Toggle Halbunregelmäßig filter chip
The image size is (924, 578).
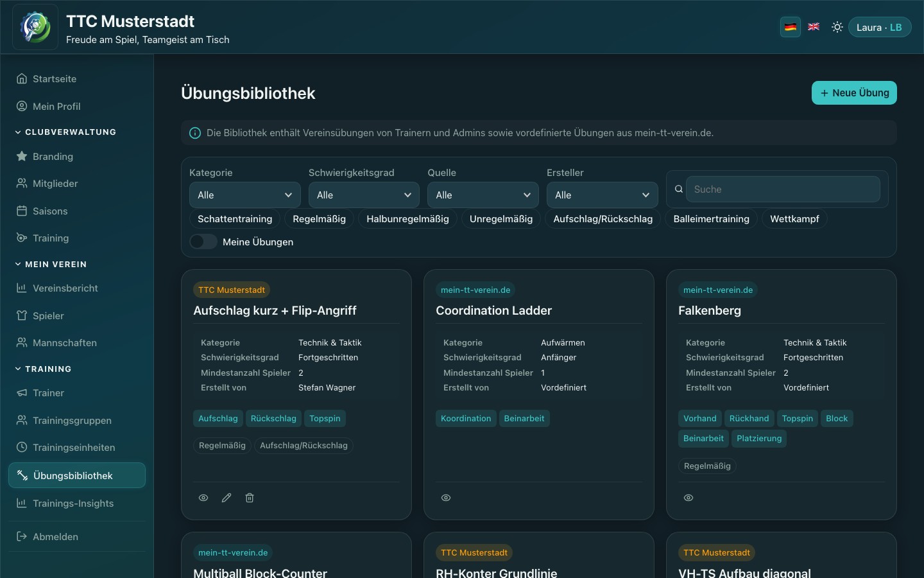(407, 219)
